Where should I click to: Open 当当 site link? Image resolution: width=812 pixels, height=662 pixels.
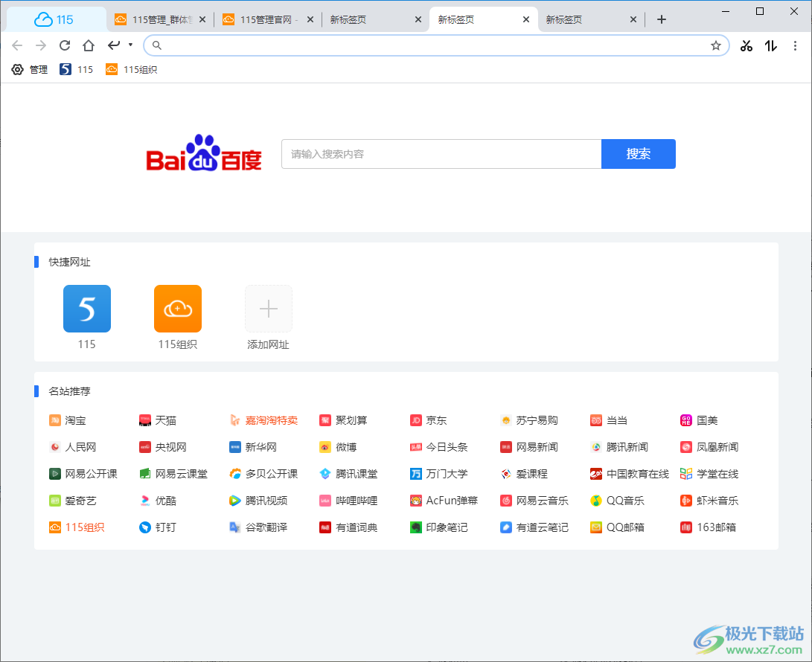(x=609, y=420)
